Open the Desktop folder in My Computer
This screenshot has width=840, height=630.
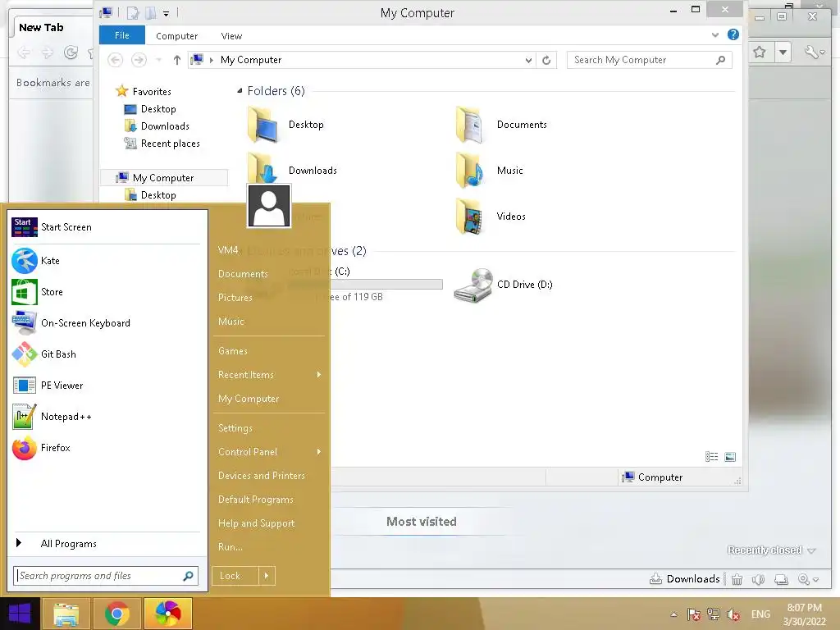tap(286, 125)
